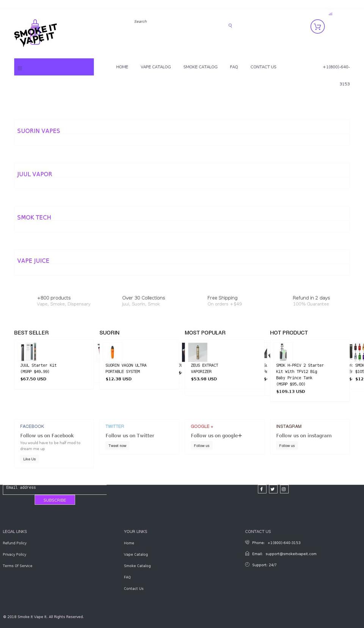The height and width of the screenshot is (628, 364).
Task: Click the clock icon beside Support 24/7
Action: (247, 564)
